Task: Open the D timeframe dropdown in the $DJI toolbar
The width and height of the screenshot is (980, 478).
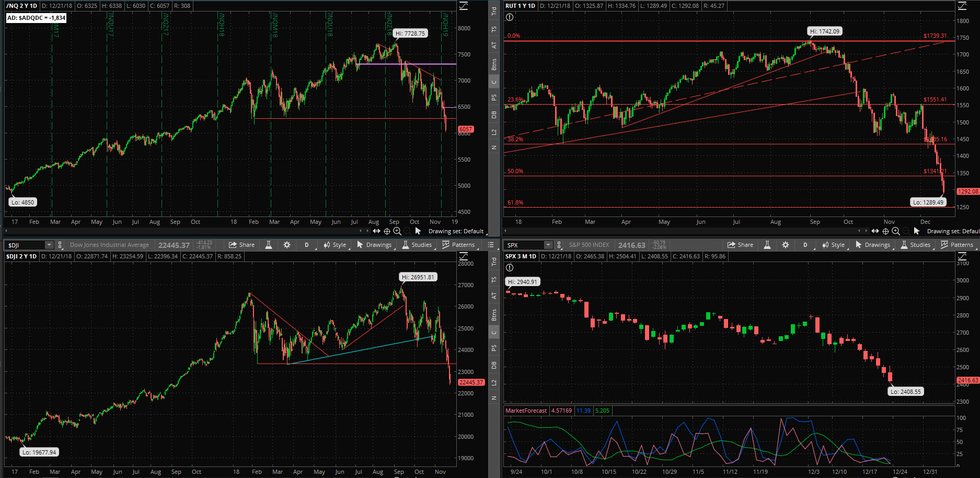Action: pyautogui.click(x=307, y=245)
